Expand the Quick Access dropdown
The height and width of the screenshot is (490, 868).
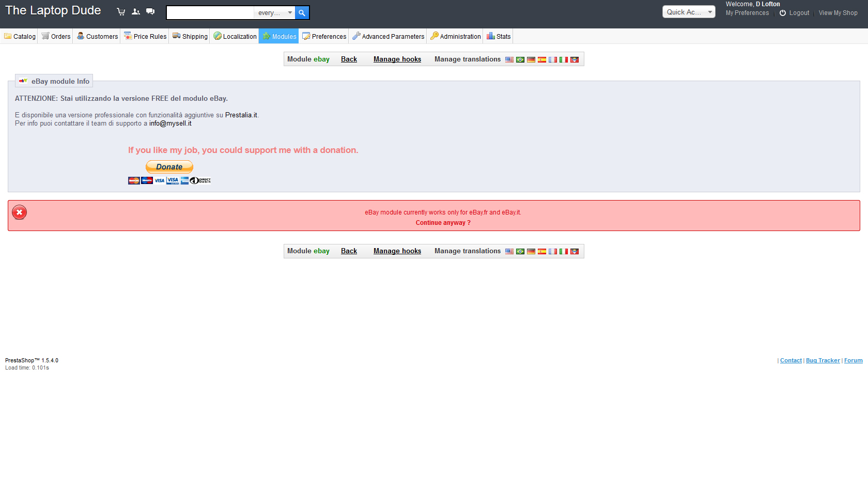[689, 12]
